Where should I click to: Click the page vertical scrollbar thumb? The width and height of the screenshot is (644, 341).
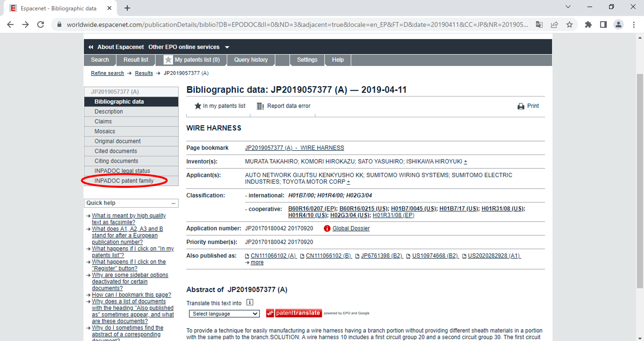tap(640, 181)
